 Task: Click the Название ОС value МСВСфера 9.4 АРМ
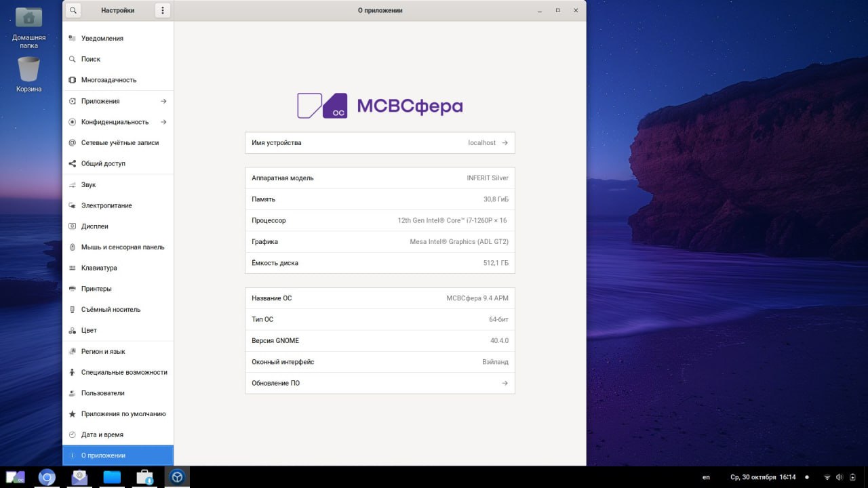477,298
